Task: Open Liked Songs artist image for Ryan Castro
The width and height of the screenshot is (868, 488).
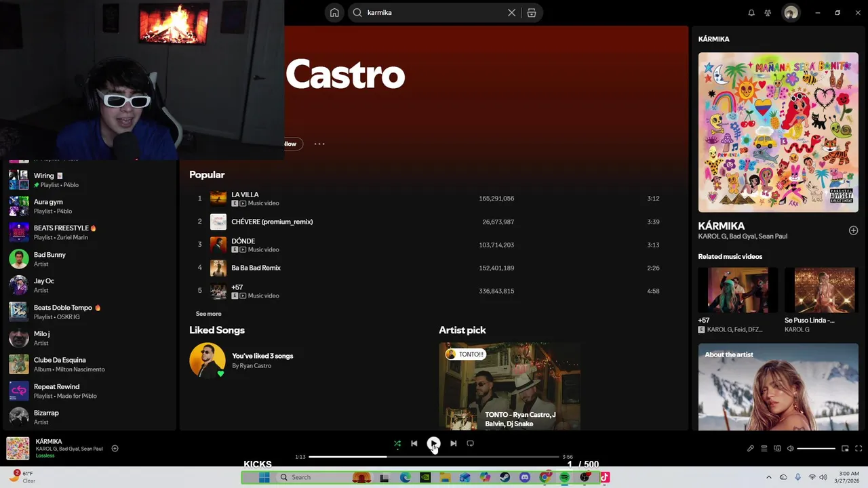Action: tap(207, 360)
